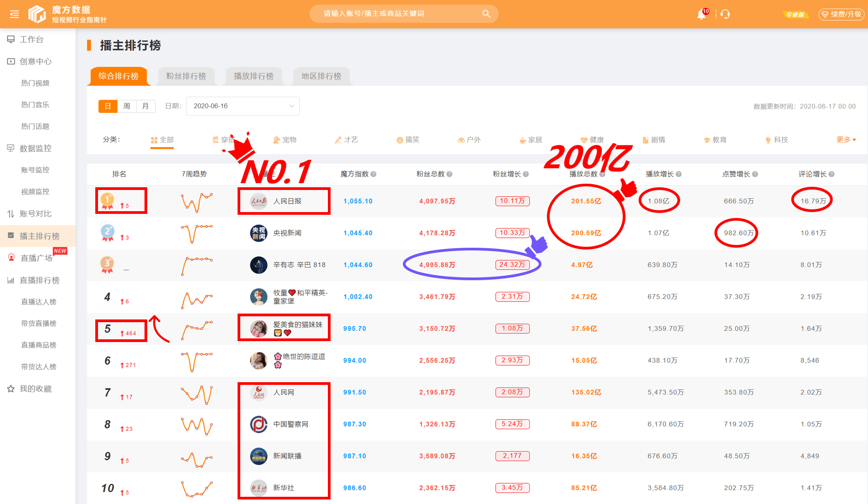Select the 全部 category filter
The height and width of the screenshot is (504, 868).
point(162,140)
